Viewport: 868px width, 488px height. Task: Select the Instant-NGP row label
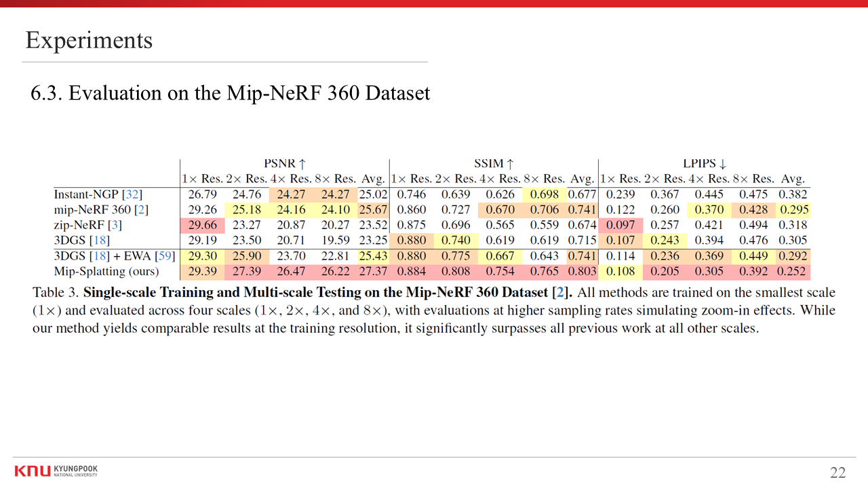98,195
